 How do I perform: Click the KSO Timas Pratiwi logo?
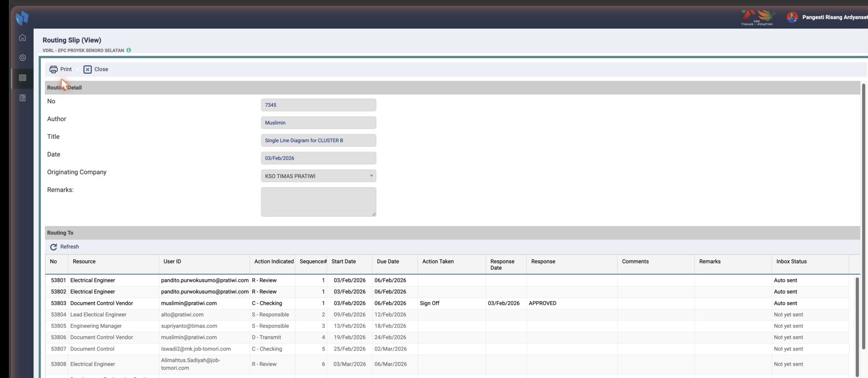[x=759, y=17]
